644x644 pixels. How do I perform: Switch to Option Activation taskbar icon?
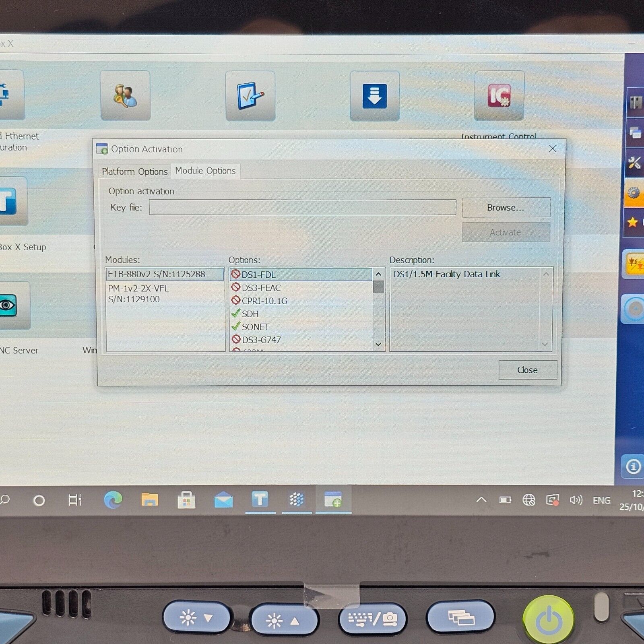[x=333, y=500]
